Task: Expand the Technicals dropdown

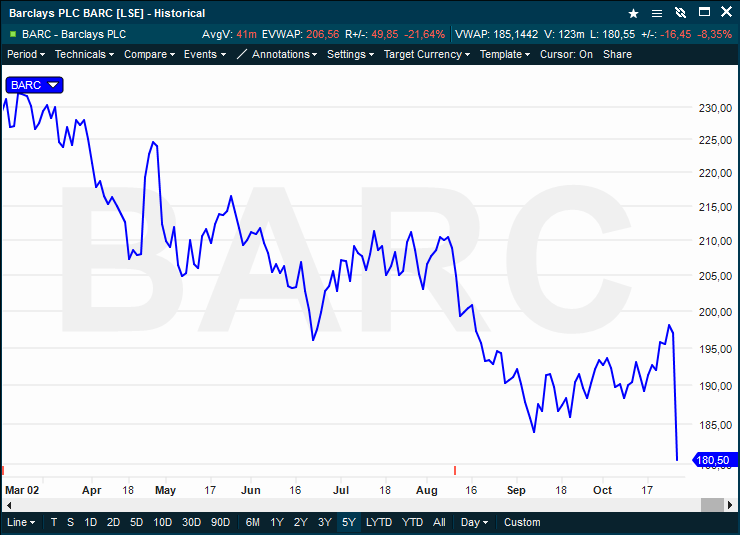Action: coord(84,54)
